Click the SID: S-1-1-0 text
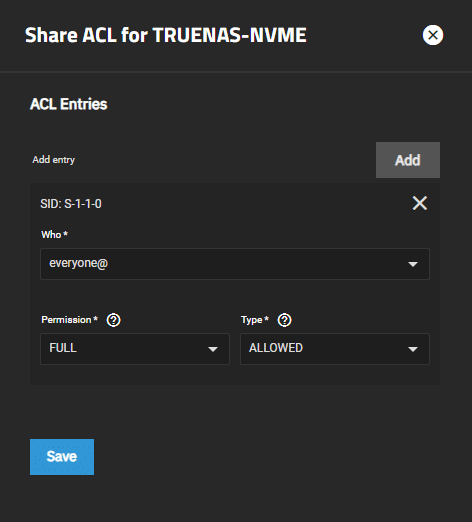This screenshot has height=522, width=472. click(71, 204)
